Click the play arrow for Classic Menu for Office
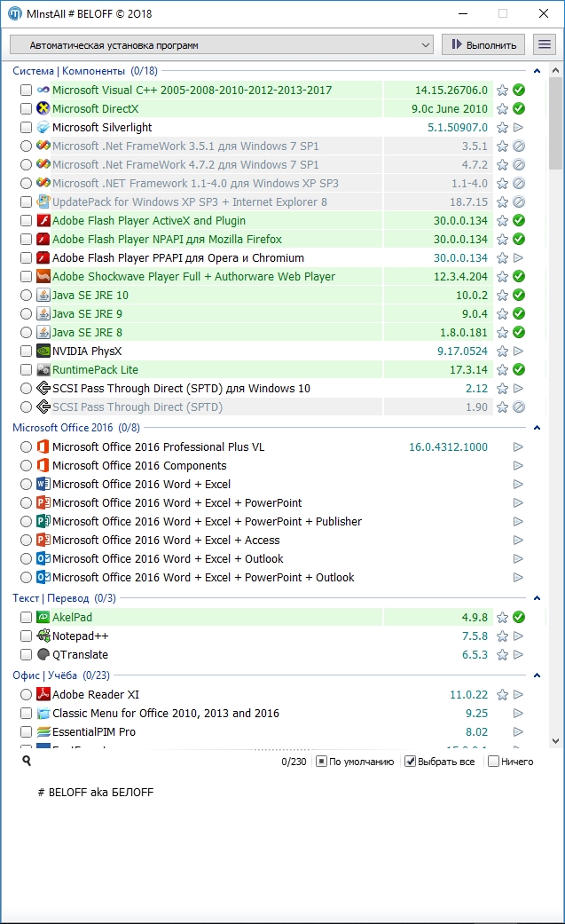Viewport: 565px width, 924px height. pyautogui.click(x=519, y=713)
